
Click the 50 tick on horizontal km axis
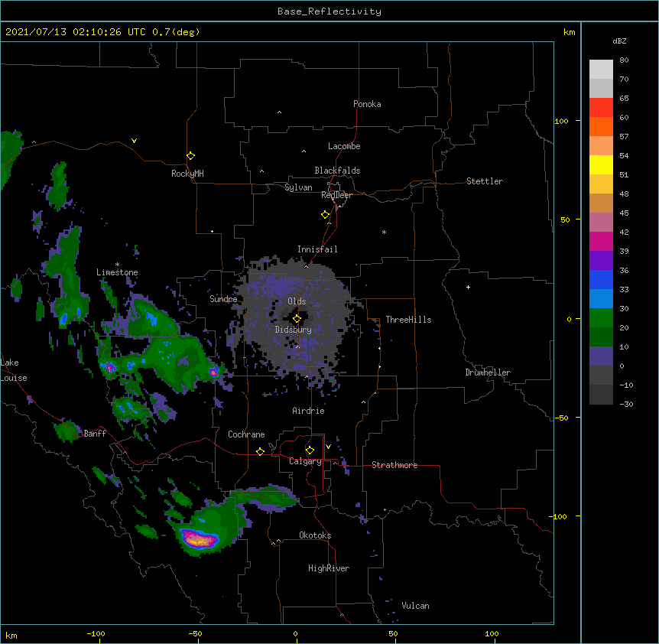pos(393,633)
